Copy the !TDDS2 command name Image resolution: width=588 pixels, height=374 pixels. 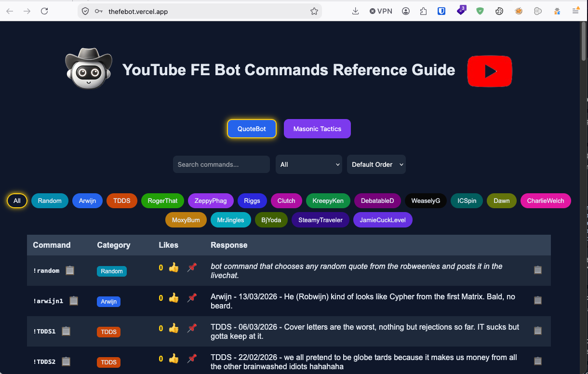point(66,361)
